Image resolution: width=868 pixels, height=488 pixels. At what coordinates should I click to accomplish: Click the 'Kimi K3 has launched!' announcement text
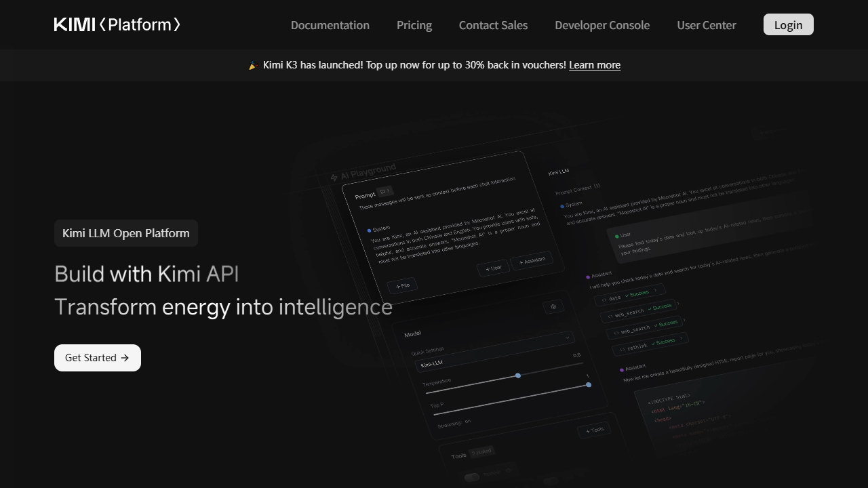coord(313,65)
